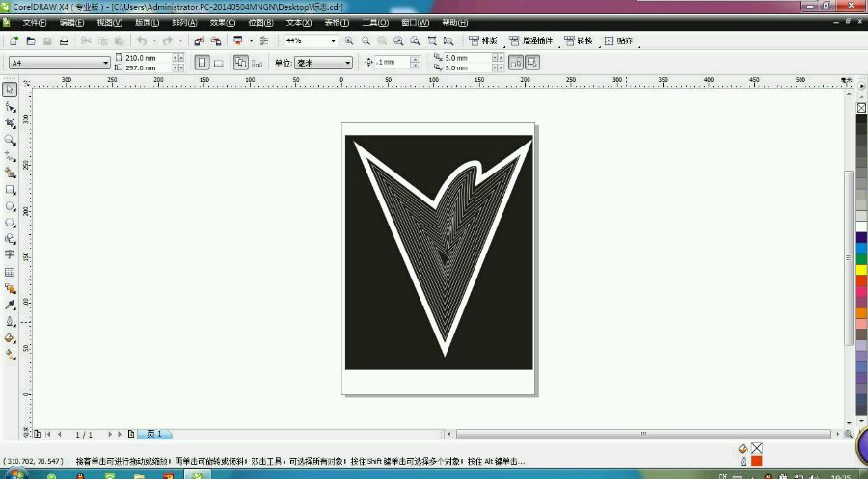This screenshot has height=479, width=868.
Task: Select the Basic Shapes tool
Action: [10, 239]
